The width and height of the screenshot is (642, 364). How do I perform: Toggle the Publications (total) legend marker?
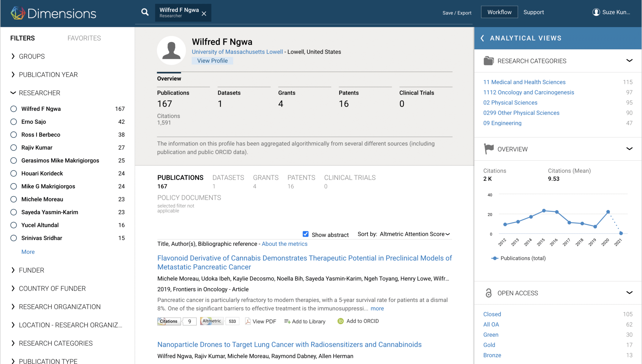[x=495, y=258]
